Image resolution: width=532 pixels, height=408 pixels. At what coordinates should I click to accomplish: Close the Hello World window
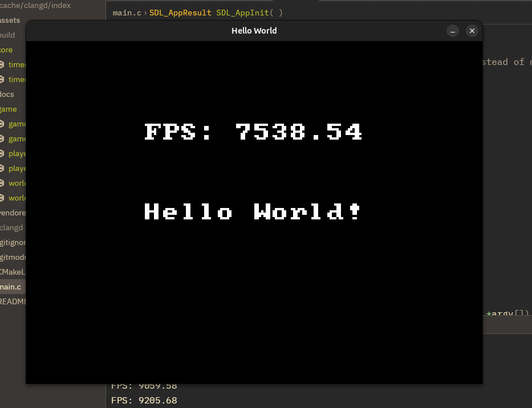(472, 31)
